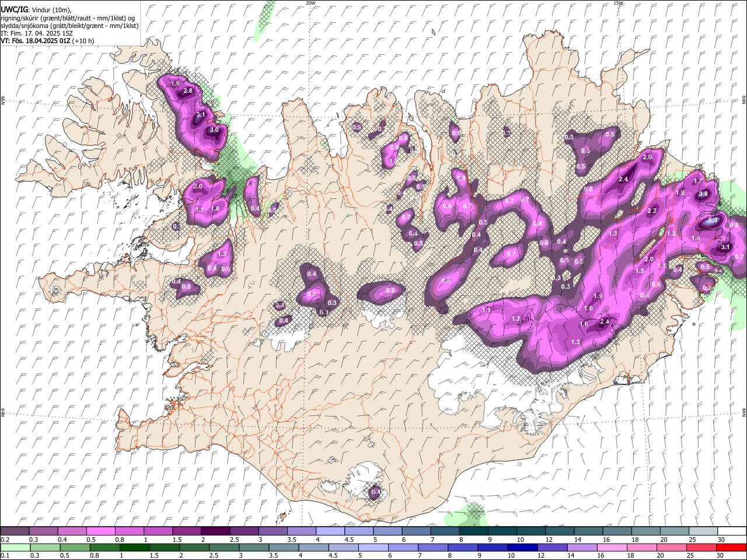
Task: Click the 'VT: Fös. 18.04.2025 01Z' valid time line
Action: [47, 41]
